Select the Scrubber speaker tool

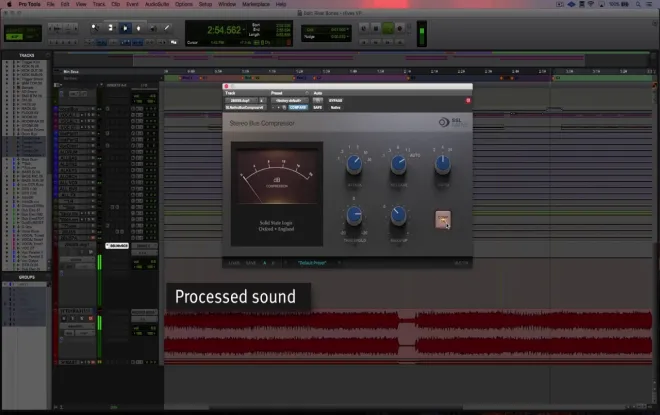pyautogui.click(x=153, y=28)
